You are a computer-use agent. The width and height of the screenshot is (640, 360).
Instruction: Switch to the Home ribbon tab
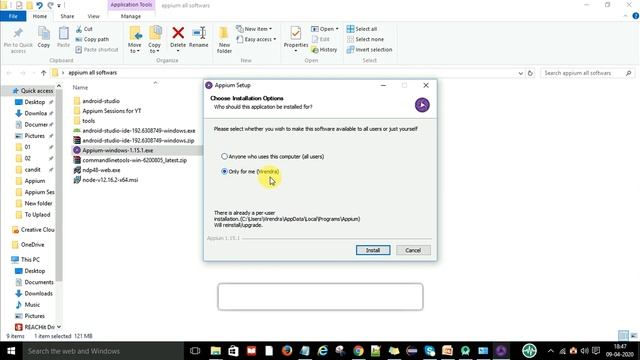tap(40, 16)
